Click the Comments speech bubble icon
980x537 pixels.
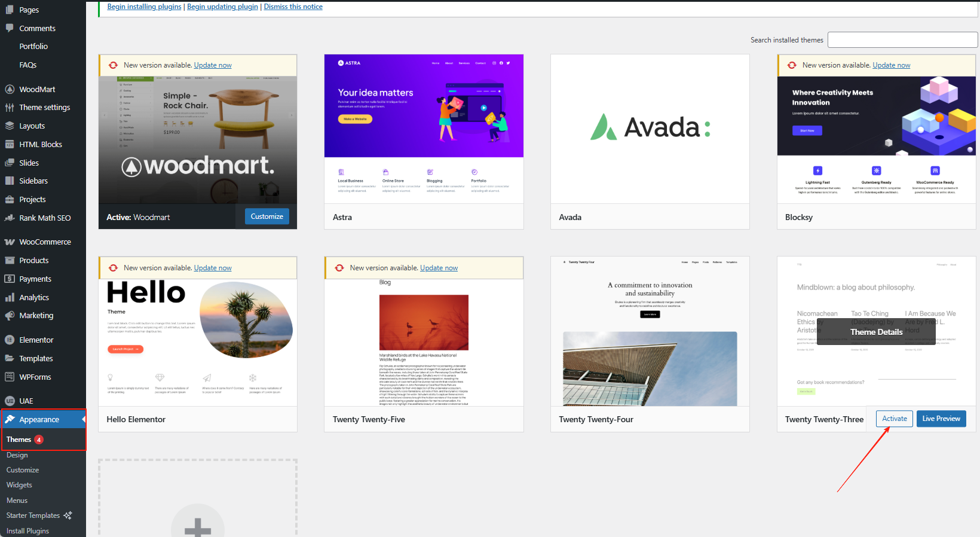pos(10,28)
